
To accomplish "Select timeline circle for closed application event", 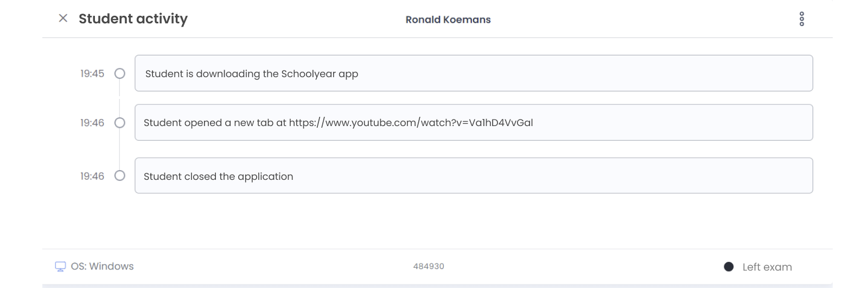I will click(x=120, y=176).
